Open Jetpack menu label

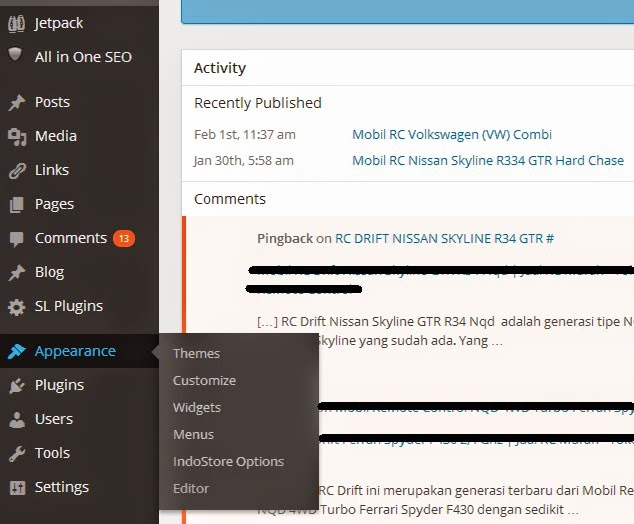pyautogui.click(x=59, y=23)
